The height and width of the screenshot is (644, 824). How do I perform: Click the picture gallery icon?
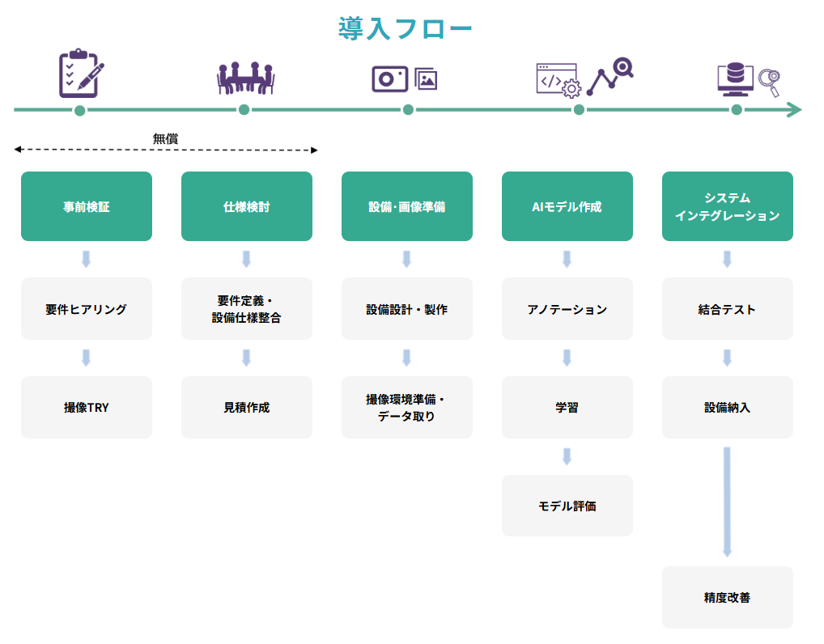[426, 78]
